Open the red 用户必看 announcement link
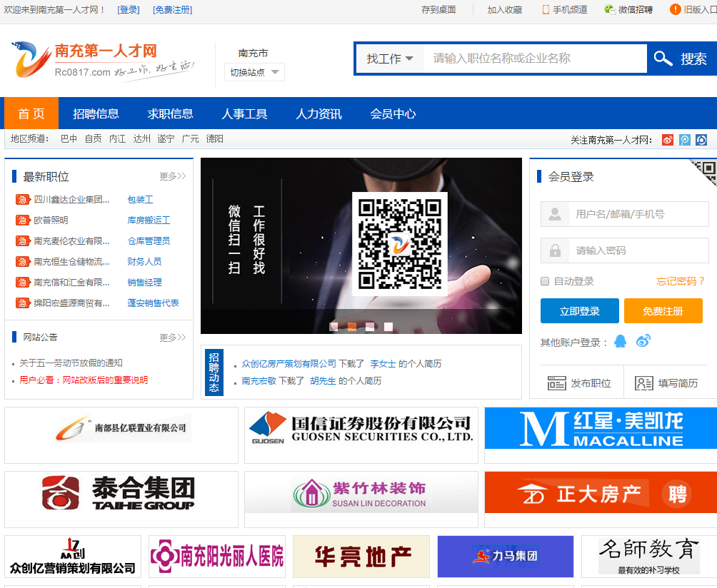 (x=84, y=380)
